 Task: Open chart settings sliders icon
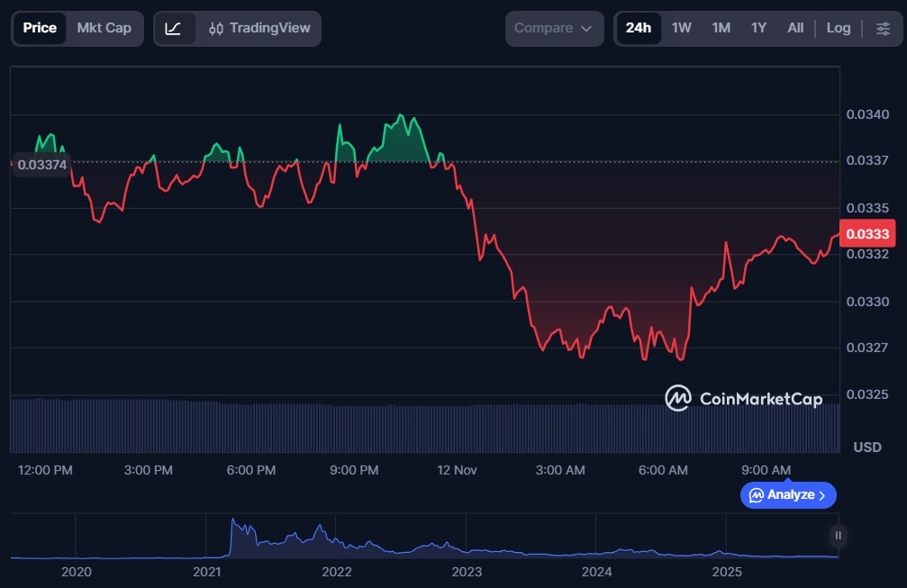[882, 29]
